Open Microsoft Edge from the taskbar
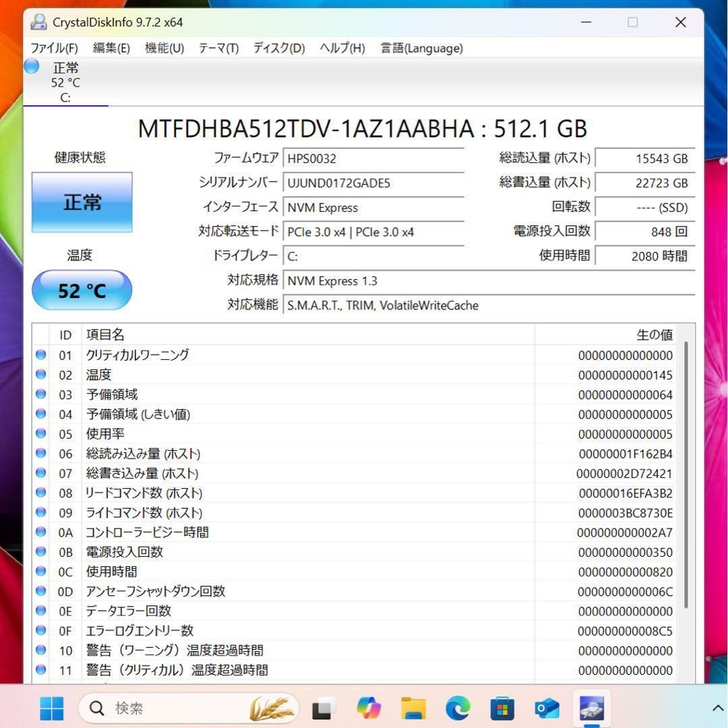Viewport: 728px width, 728px height. pyautogui.click(x=458, y=708)
